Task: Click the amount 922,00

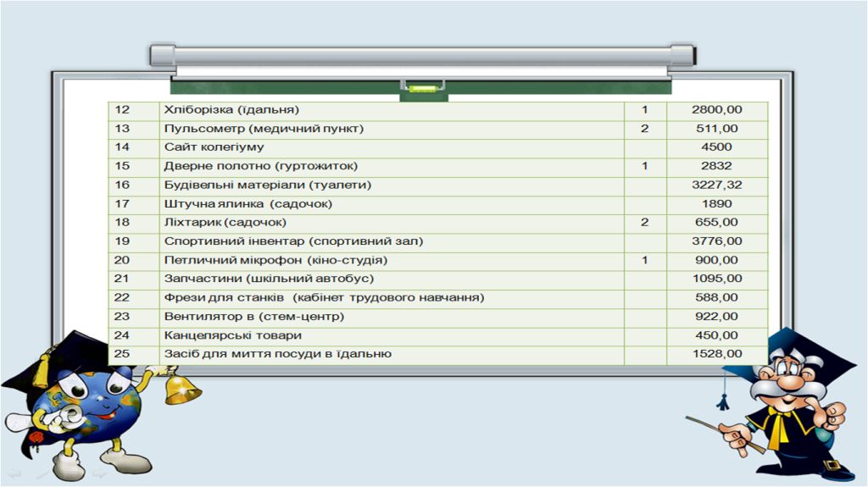Action: [717, 317]
